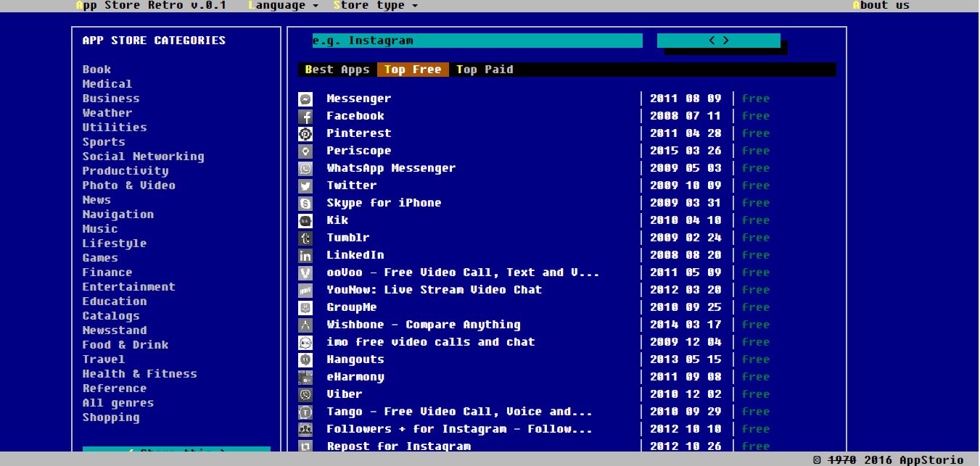Switch to the Best Apps tab
980x466 pixels.
337,70
